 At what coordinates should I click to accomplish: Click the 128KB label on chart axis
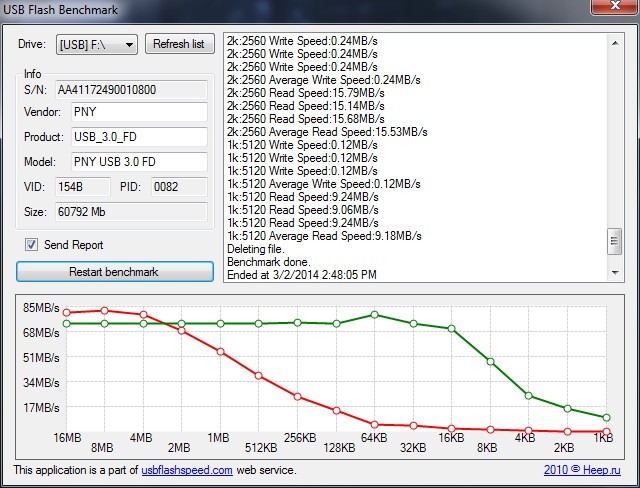point(339,448)
